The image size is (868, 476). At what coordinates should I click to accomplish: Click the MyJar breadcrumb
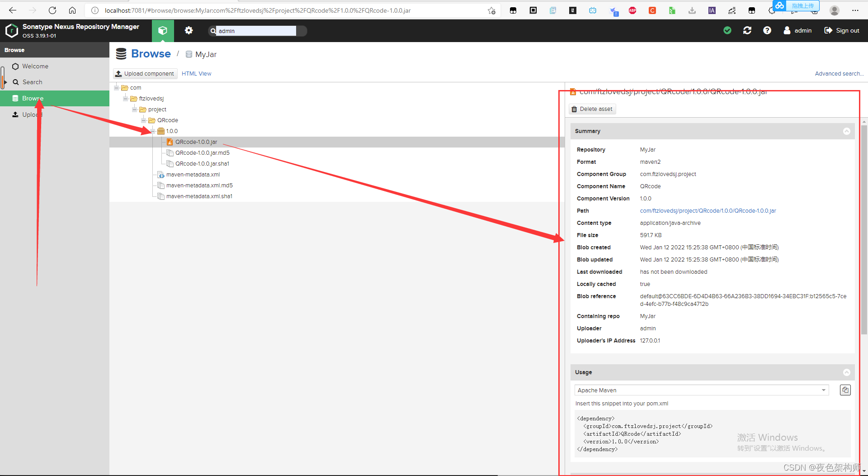(x=206, y=54)
